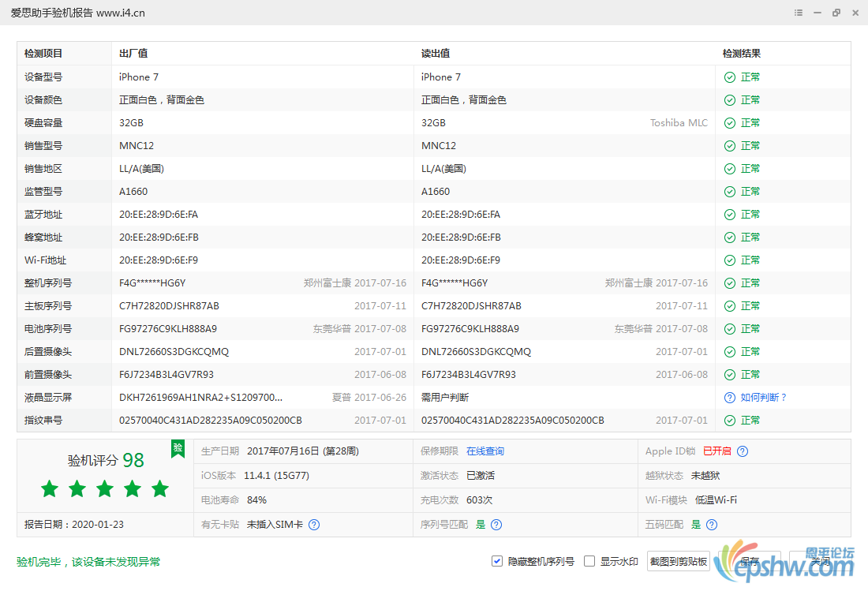Click the 电池序列号 正常 check icon
Viewport: 868px width, 591px height.
730,329
